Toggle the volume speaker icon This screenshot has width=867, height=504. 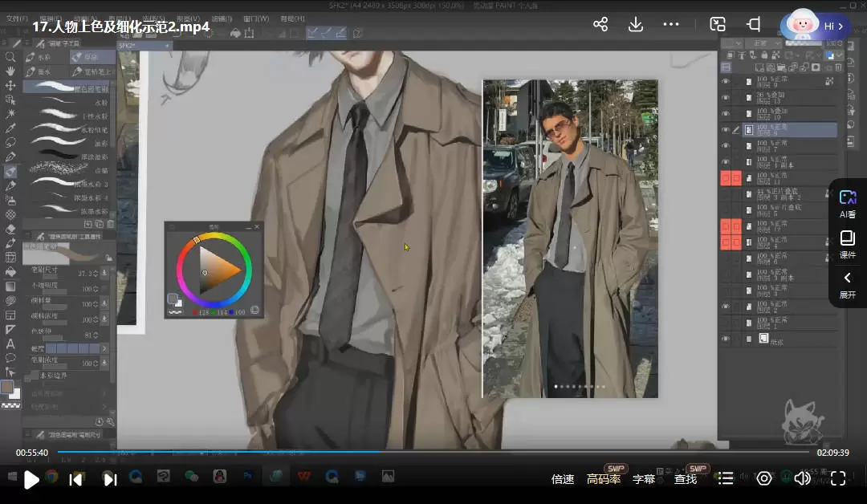801,478
